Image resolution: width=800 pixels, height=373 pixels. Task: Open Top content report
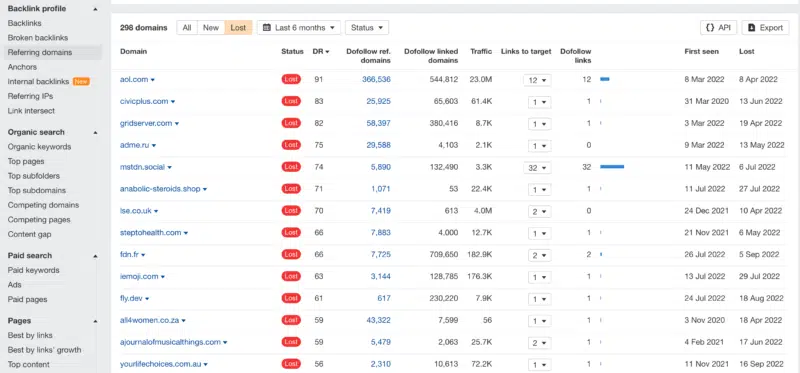coord(29,364)
